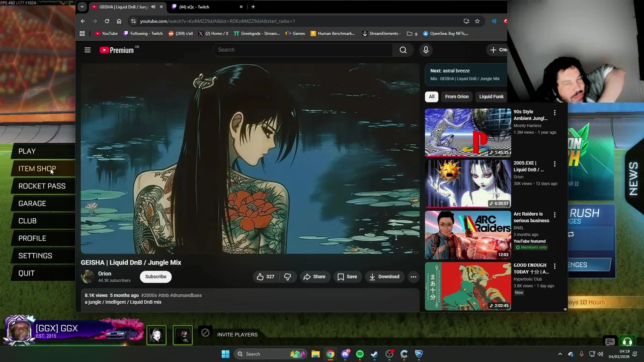Open the Chrome apps grid in the bookmarks bar

82,34
